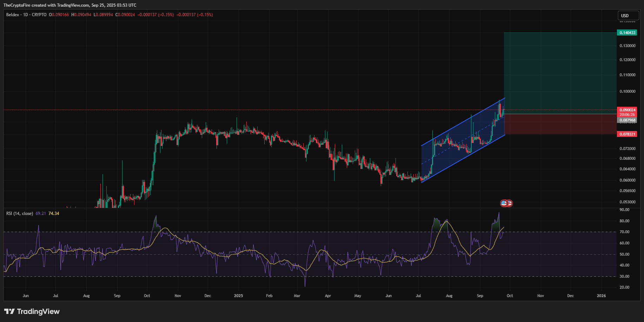The width and height of the screenshot is (644, 322).
Task: Click the 0.100000 price axis label
Action: [x=627, y=91]
